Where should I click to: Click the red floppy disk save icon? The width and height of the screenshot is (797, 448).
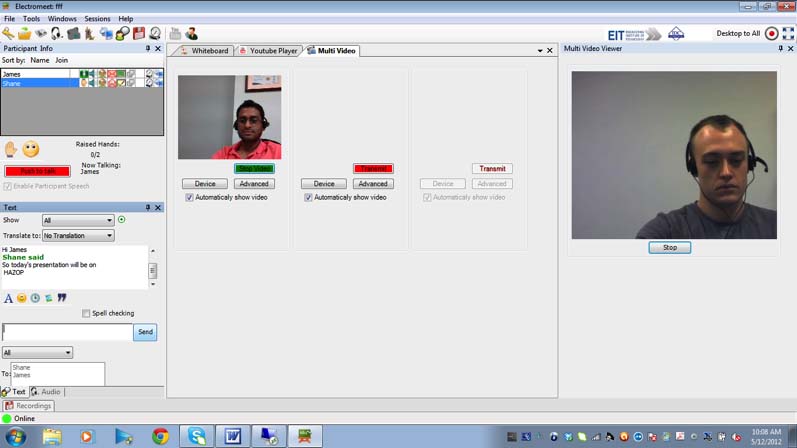139,34
